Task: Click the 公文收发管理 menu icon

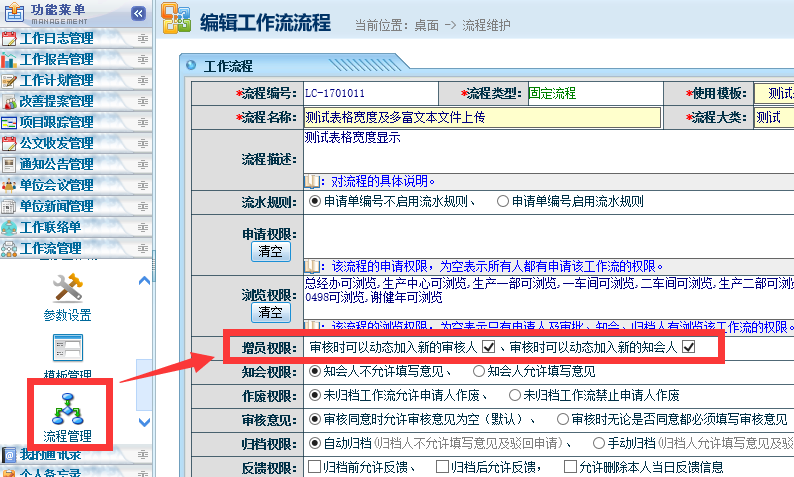Action: 9,144
